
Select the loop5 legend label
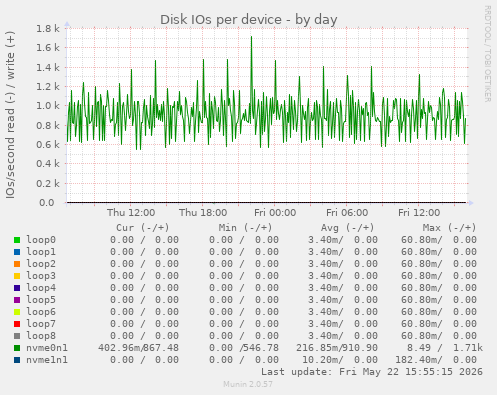[x=41, y=300]
